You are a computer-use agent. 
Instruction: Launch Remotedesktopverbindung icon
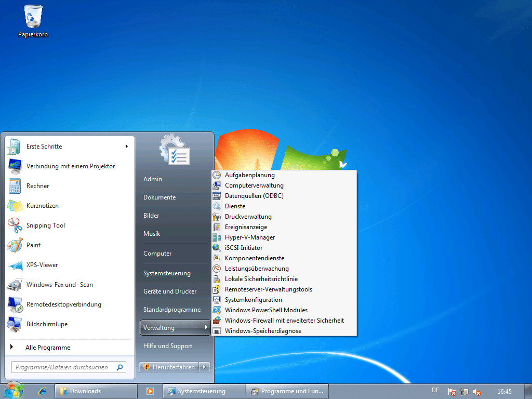14,304
